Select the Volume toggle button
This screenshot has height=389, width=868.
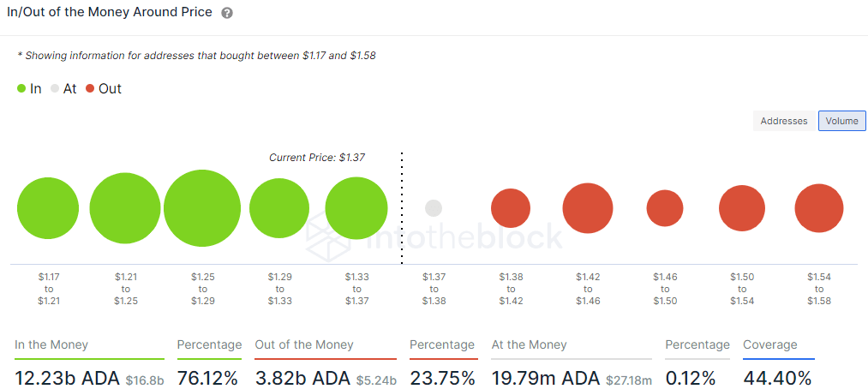point(841,121)
